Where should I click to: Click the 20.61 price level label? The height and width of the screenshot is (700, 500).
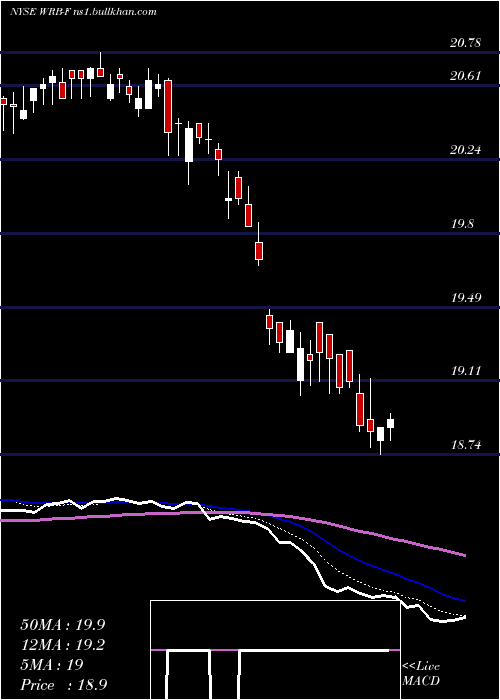(466, 75)
